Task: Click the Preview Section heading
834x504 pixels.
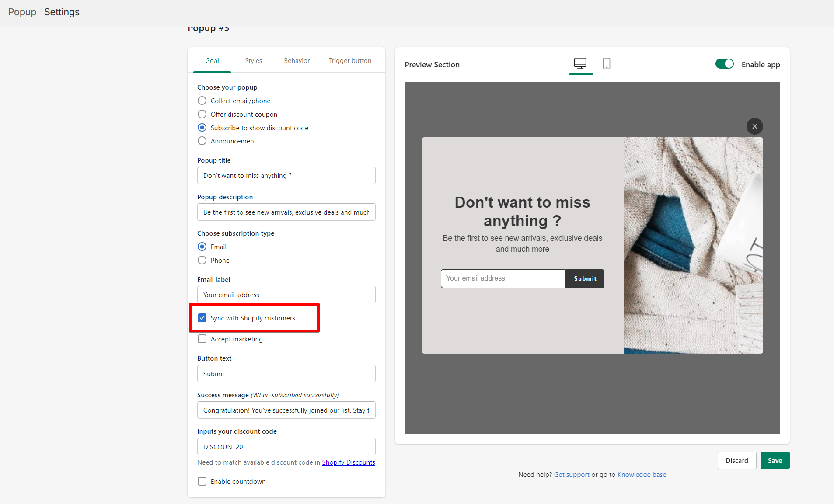Action: pyautogui.click(x=432, y=65)
